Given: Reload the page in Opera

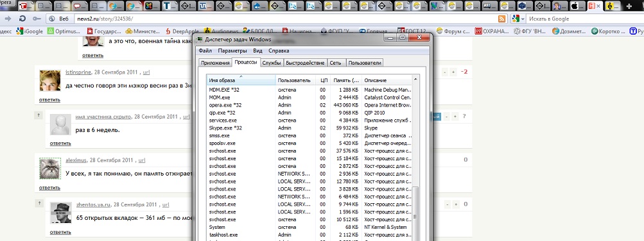Looking at the screenshot, I should pos(22,19).
